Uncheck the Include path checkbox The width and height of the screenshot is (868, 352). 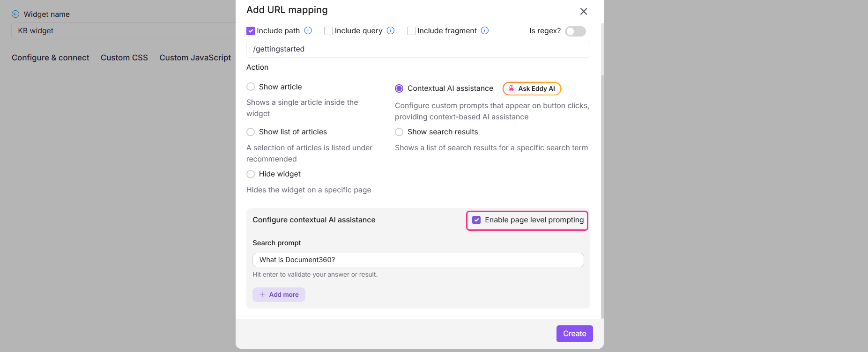click(251, 30)
